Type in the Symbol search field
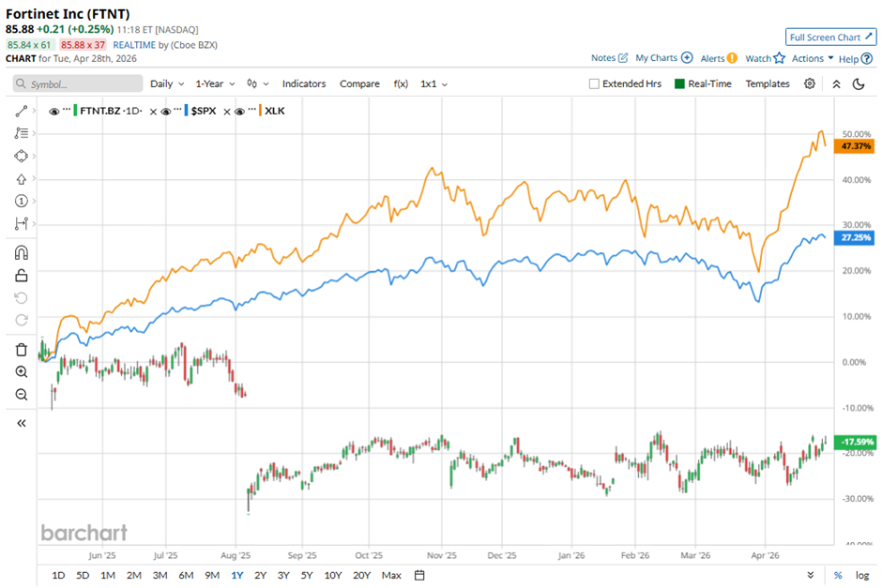 click(83, 83)
